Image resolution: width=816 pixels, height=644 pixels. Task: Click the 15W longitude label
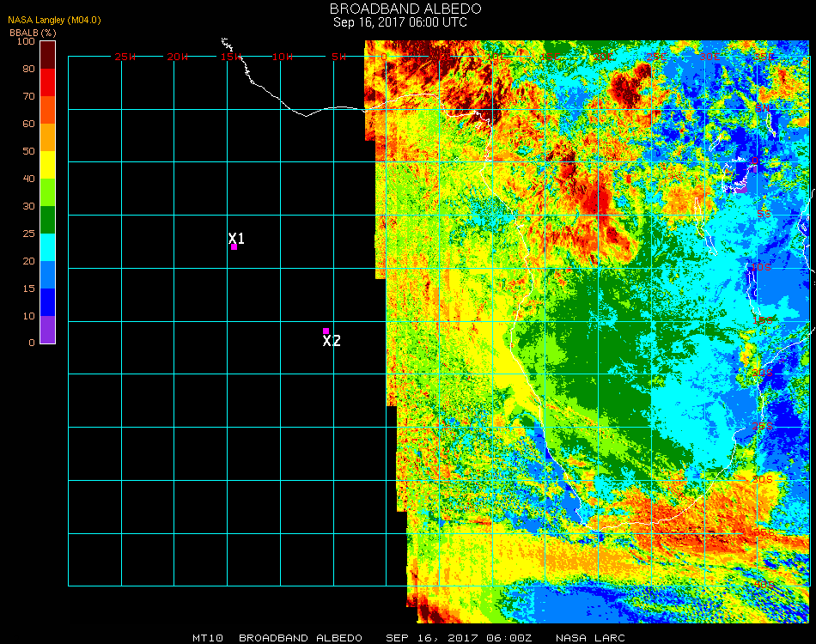232,57
